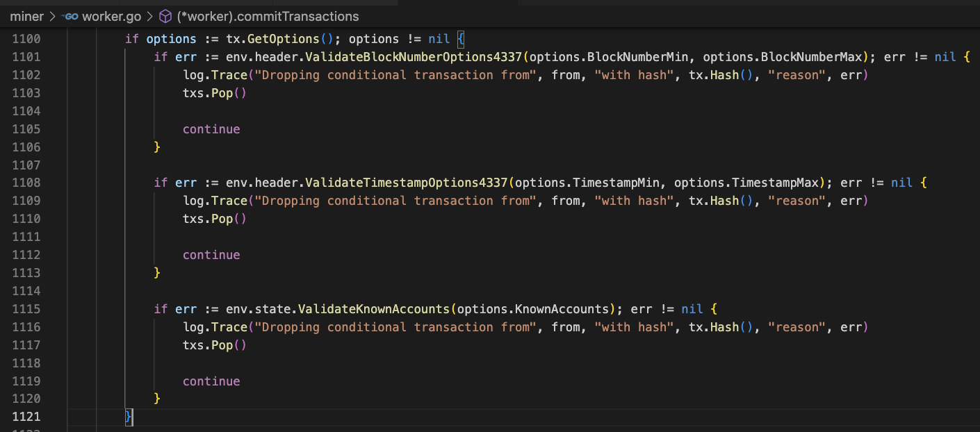Click line number 1115 in the gutter
Image resolution: width=980 pixels, height=432 pixels.
[26, 309]
